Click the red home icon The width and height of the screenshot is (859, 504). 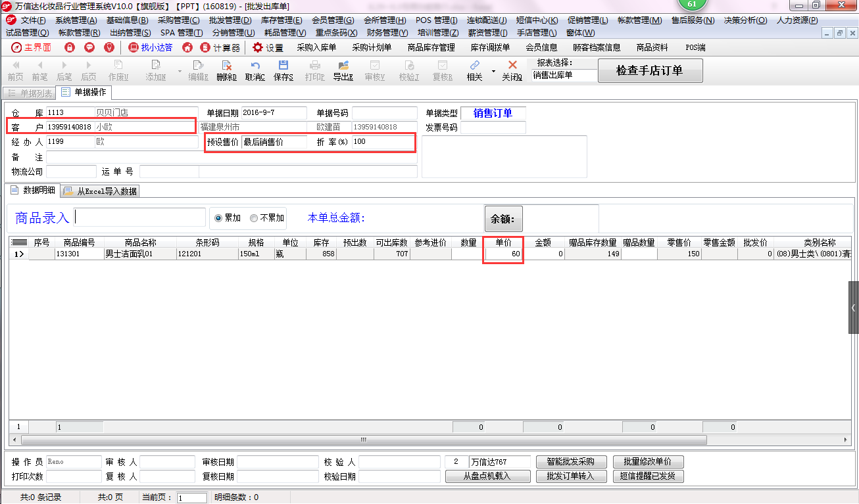(187, 47)
